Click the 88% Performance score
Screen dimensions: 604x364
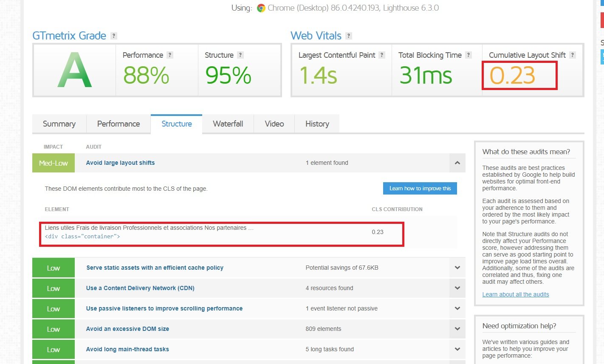point(146,76)
